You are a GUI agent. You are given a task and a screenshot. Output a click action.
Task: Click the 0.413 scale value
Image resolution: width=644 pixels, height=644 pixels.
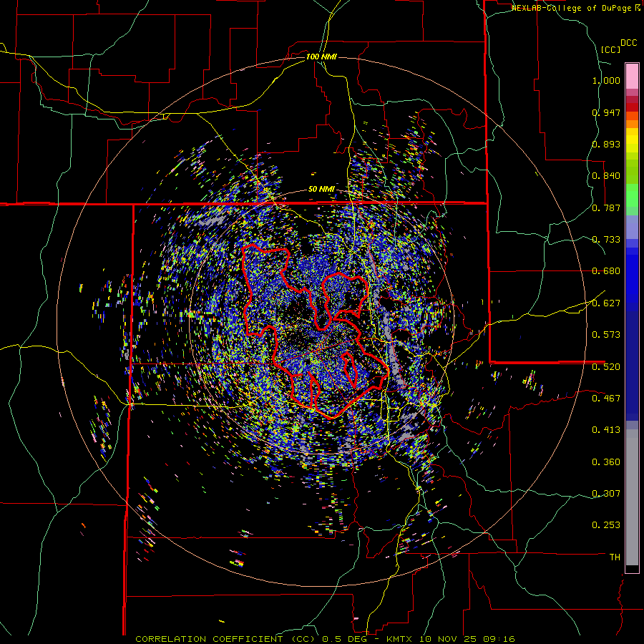click(606, 430)
